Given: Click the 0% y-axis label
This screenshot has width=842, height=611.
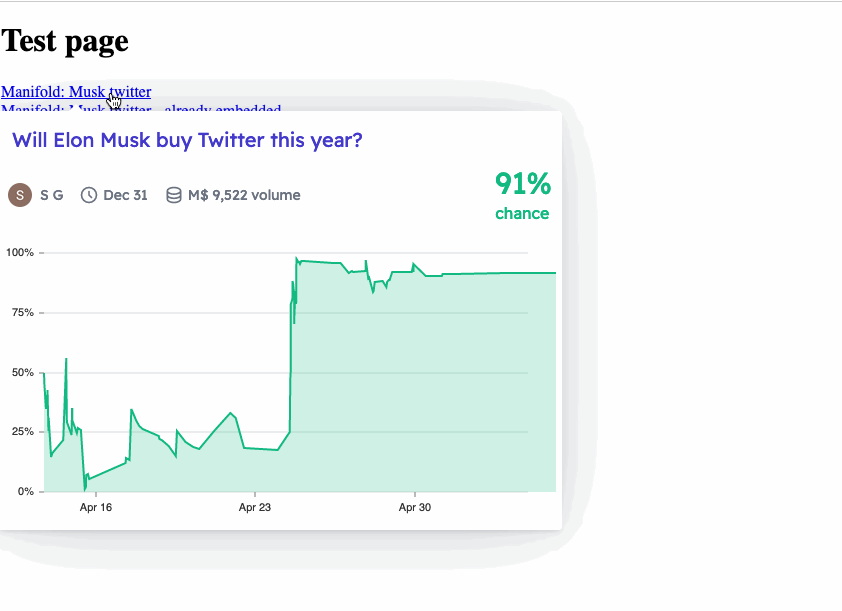Looking at the screenshot, I should pyautogui.click(x=25, y=492).
